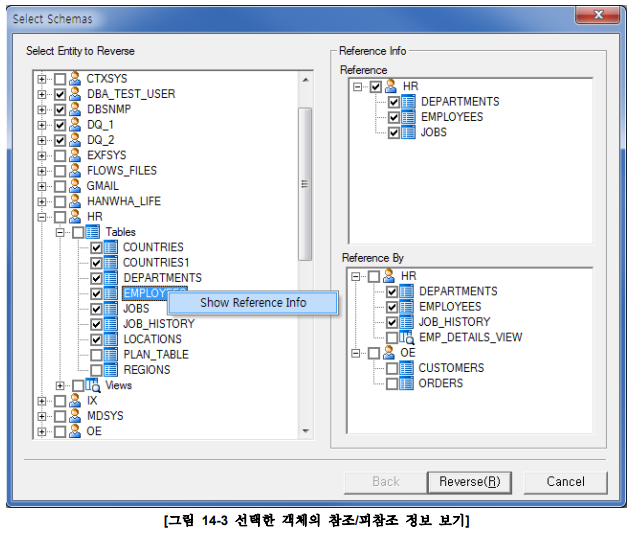Click the Views folder icon in tree
The width and height of the screenshot is (633, 533).
tap(93, 385)
